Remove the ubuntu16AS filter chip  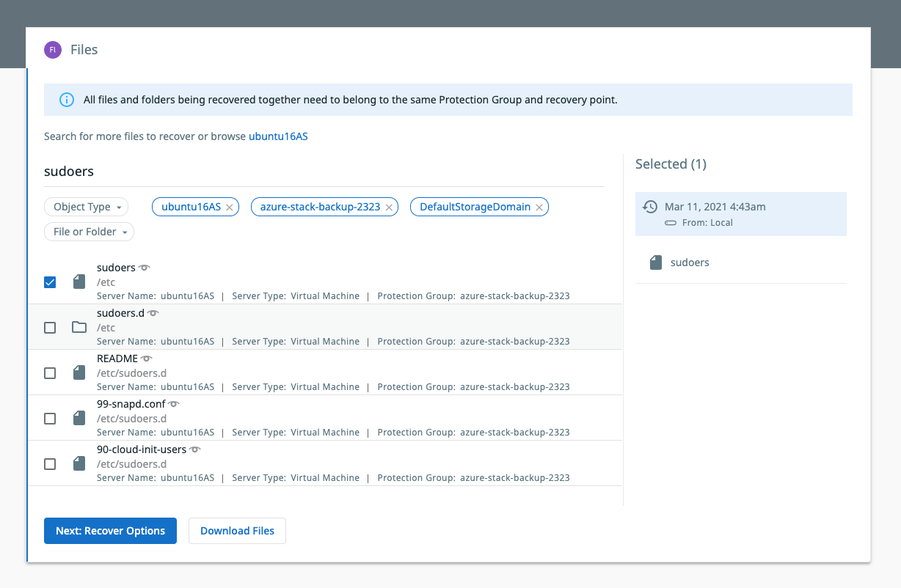point(230,207)
